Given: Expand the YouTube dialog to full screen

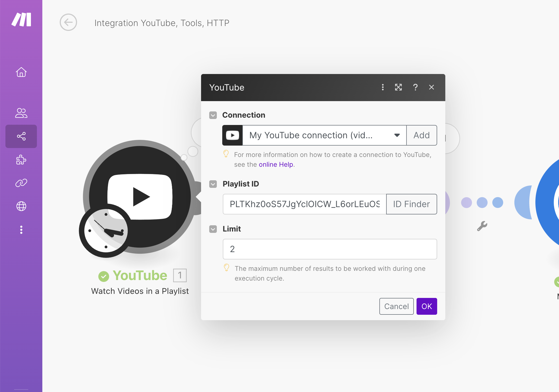Looking at the screenshot, I should tap(398, 87).
